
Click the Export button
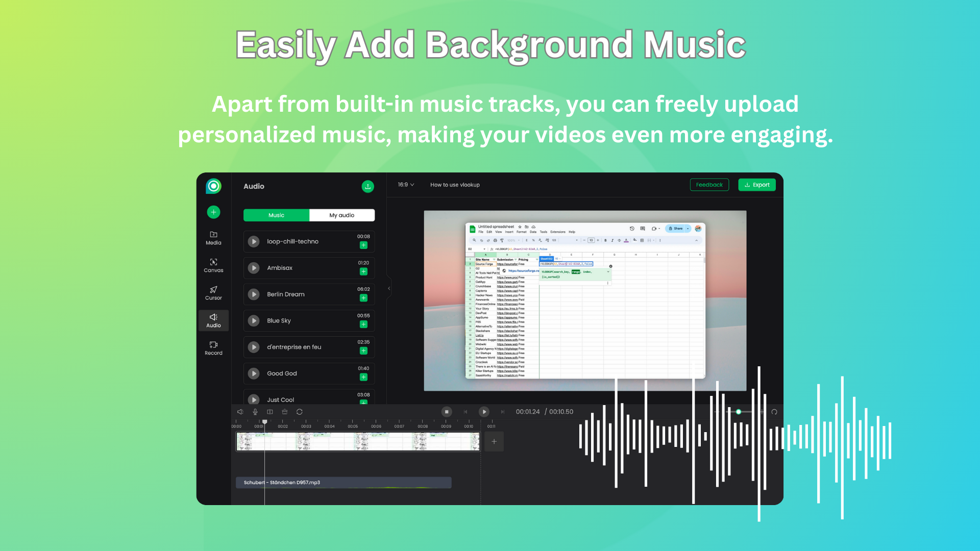756,185
